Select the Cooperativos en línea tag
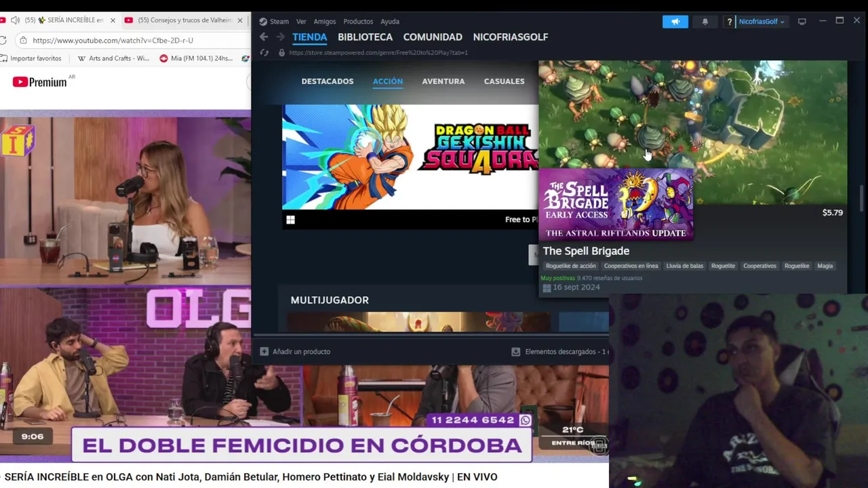 click(x=631, y=266)
